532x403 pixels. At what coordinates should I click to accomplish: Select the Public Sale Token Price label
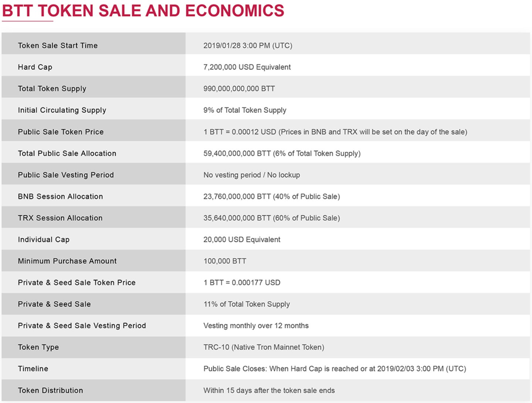(x=61, y=132)
